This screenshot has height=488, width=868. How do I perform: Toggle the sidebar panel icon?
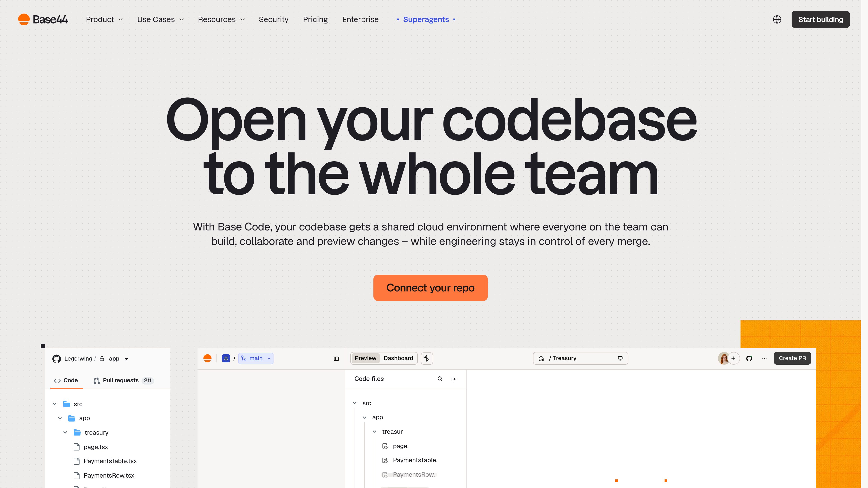click(336, 359)
